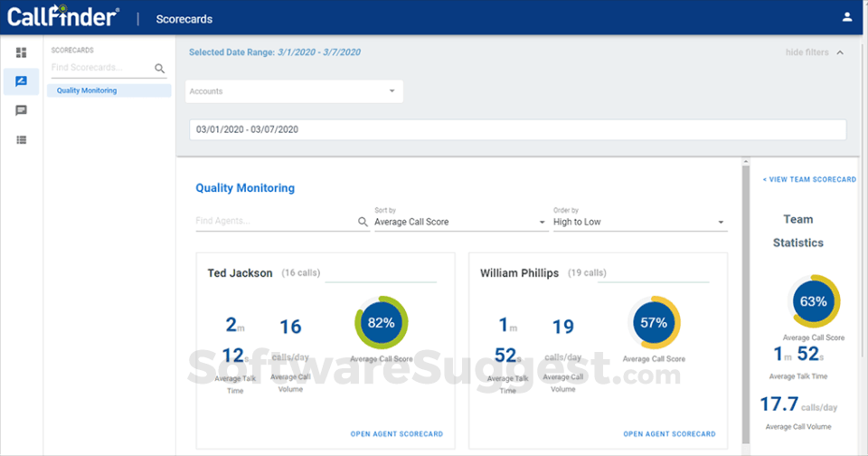This screenshot has height=456, width=868.
Task: Click the Find Agents search field
Action: pos(274,222)
